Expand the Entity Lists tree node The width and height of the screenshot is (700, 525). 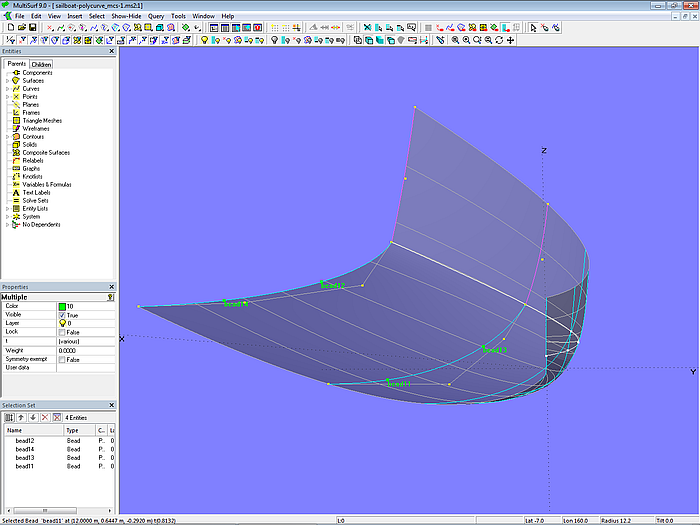7,209
